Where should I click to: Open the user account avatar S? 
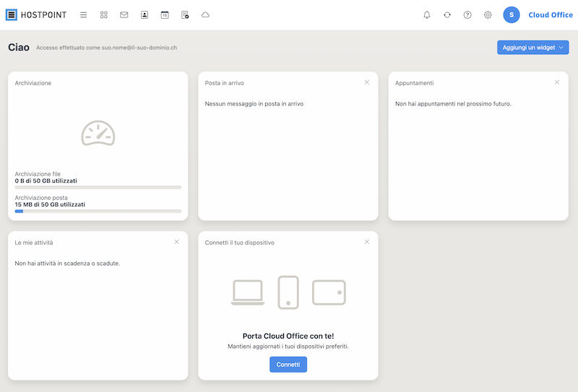click(x=512, y=14)
